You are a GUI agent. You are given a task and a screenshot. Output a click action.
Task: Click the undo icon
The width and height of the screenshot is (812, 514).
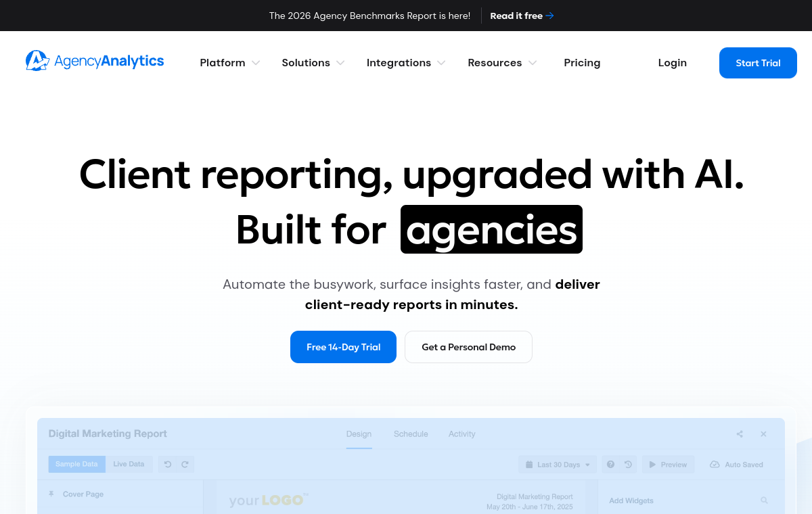pyautogui.click(x=168, y=465)
